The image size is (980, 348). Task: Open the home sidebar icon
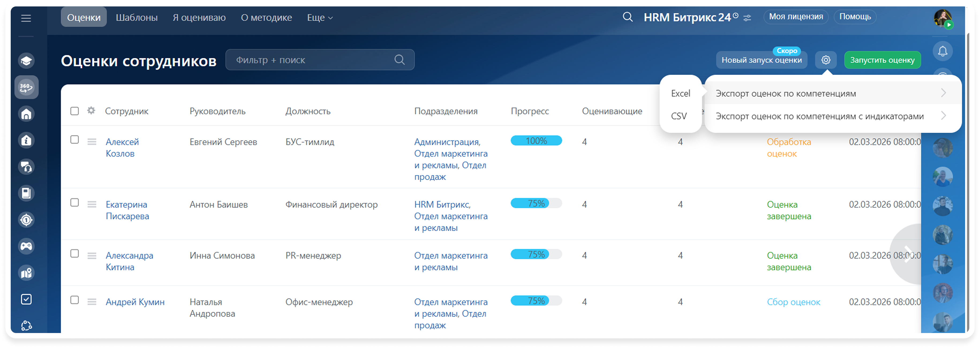coord(26,114)
